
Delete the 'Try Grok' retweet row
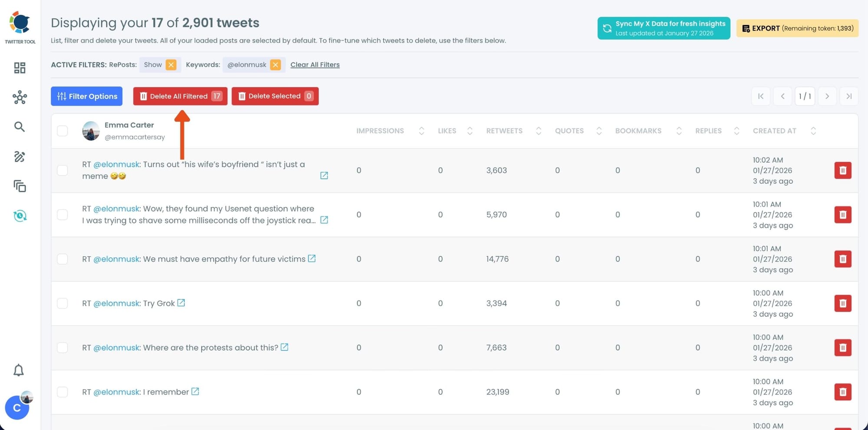point(842,303)
